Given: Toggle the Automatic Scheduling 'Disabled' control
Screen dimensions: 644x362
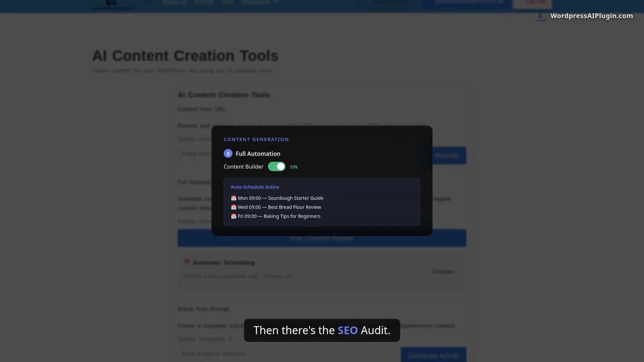Looking at the screenshot, I should click(x=443, y=271).
